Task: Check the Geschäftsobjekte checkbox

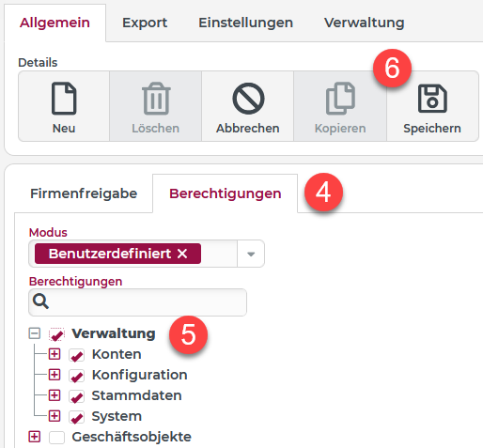Action: click(x=56, y=438)
